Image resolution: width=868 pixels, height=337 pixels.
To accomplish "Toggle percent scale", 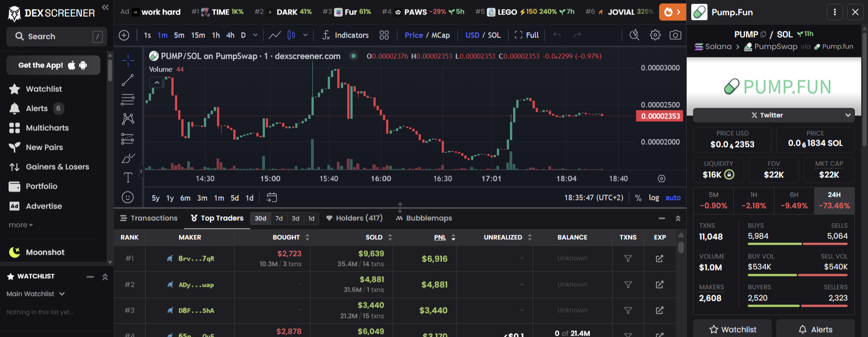I will click(x=638, y=198).
